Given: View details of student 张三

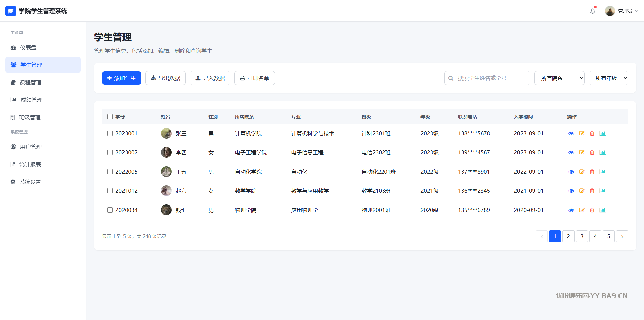Looking at the screenshot, I should click(x=571, y=134).
